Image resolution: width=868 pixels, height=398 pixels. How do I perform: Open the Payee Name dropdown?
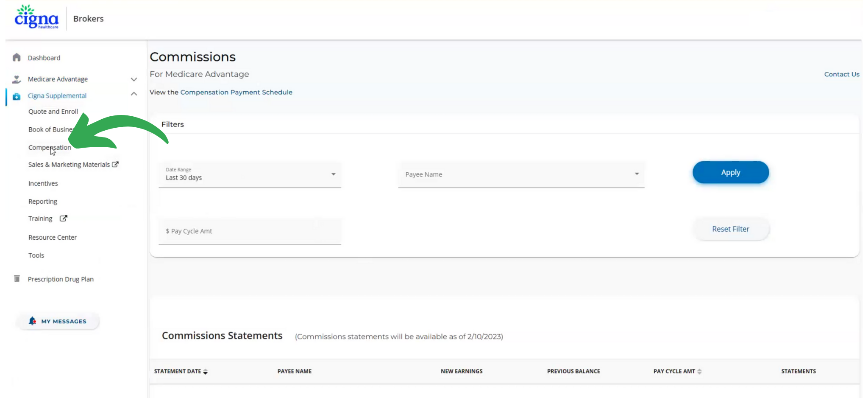click(x=521, y=174)
